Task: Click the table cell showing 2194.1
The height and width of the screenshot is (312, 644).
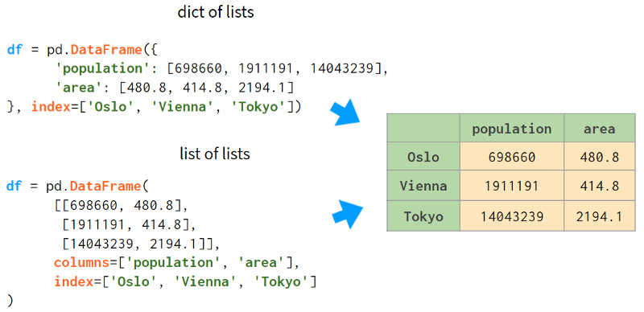Action: pyautogui.click(x=600, y=216)
